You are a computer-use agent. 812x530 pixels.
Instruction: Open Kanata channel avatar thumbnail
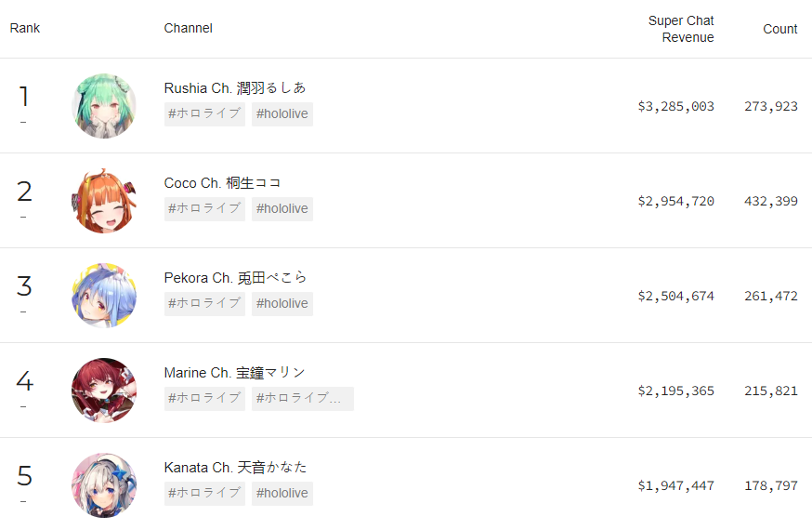coord(104,485)
